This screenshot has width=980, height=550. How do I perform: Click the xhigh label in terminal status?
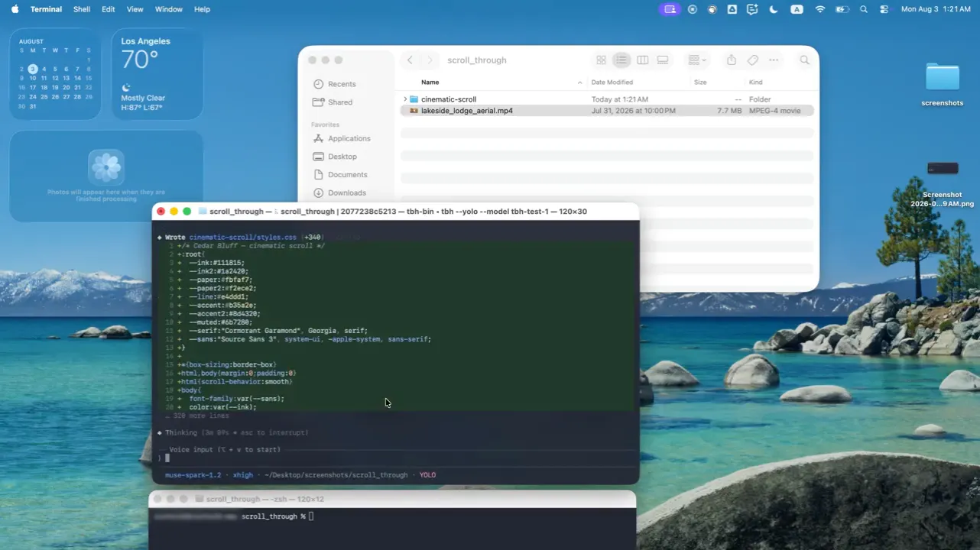coord(243,475)
